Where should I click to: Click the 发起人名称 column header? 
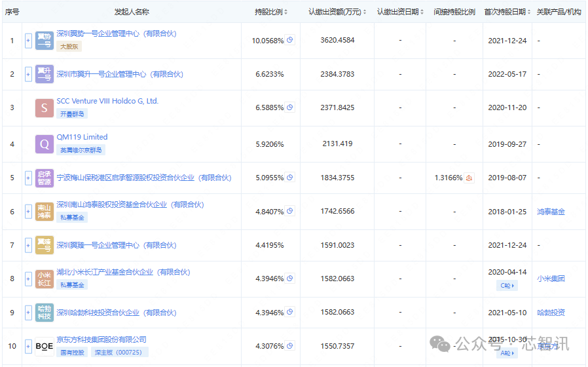pyautogui.click(x=132, y=12)
